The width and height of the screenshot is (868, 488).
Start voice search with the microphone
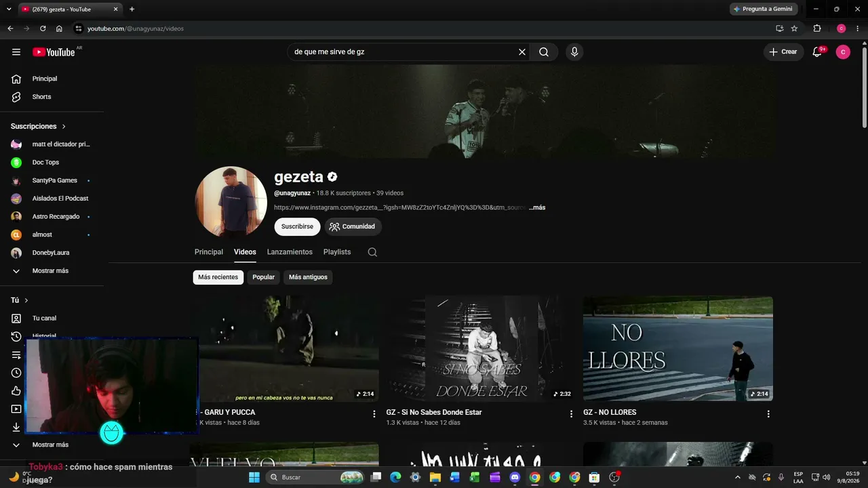[574, 52]
